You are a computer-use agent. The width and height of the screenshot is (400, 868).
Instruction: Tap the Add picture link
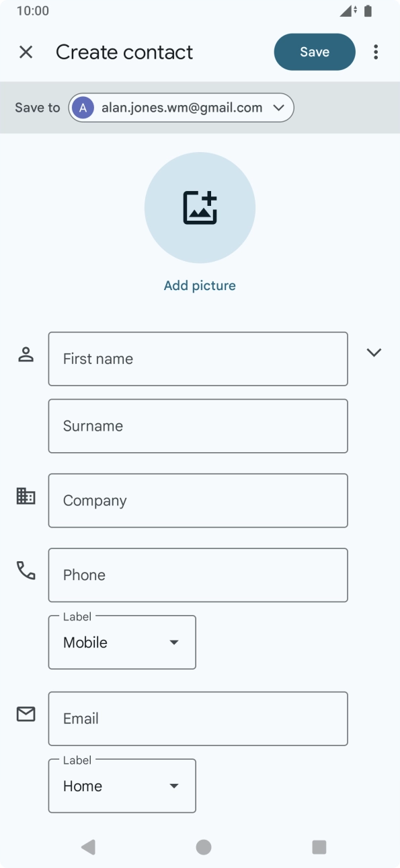200,285
